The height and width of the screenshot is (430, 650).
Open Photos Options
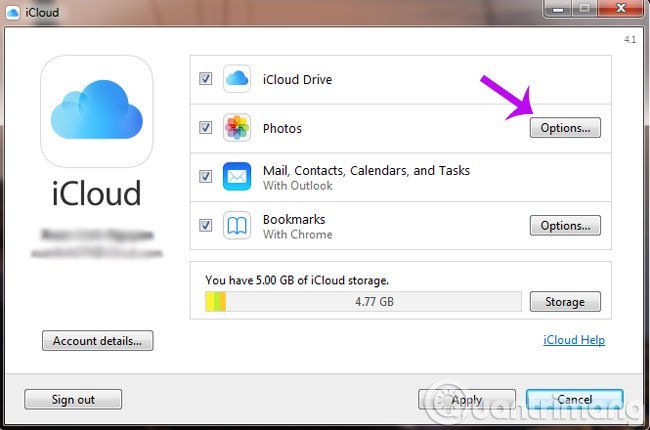coord(564,128)
